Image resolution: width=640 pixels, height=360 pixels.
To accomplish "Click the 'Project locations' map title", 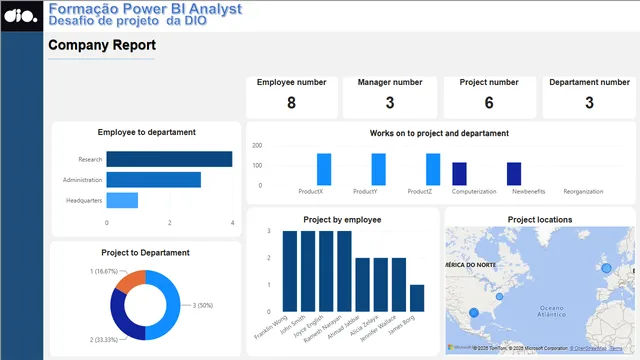I will (540, 220).
